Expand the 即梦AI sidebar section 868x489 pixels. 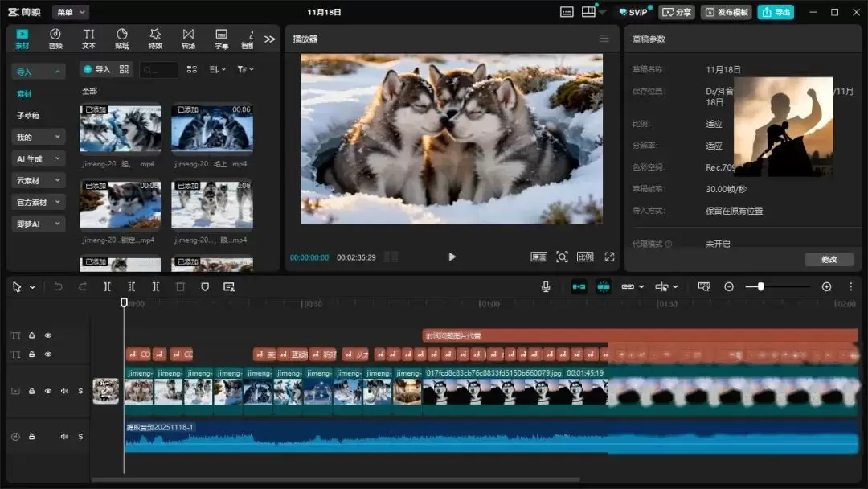(39, 224)
